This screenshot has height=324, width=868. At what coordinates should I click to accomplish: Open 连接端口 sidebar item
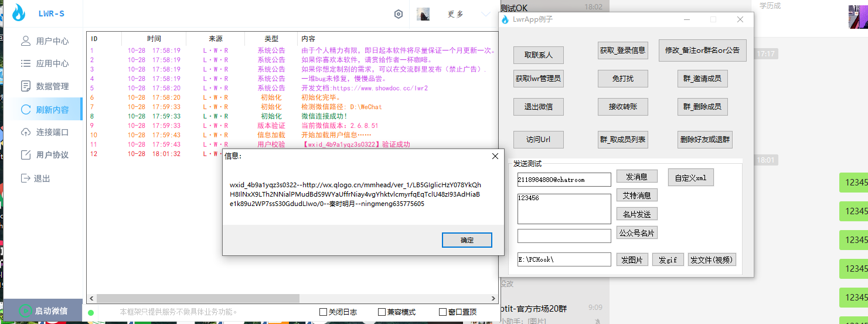45,132
